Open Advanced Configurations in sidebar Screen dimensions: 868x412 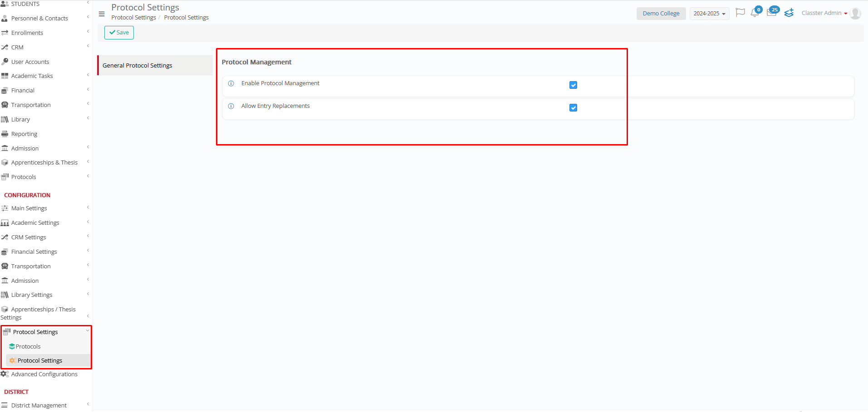pyautogui.click(x=44, y=374)
